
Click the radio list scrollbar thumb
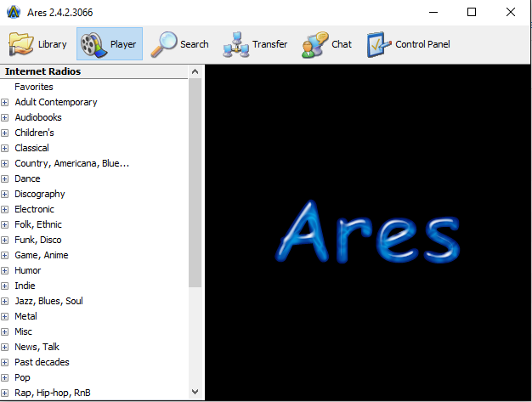tap(195, 183)
